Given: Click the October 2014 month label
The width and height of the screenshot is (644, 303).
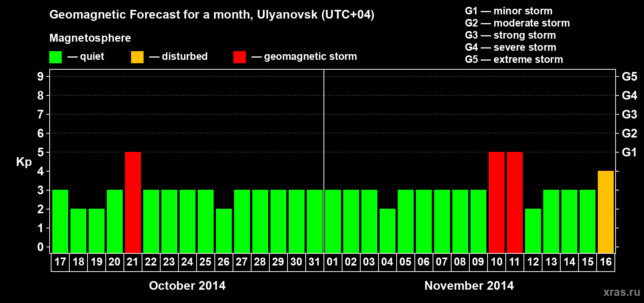Looking at the screenshot, I should click(x=187, y=286).
